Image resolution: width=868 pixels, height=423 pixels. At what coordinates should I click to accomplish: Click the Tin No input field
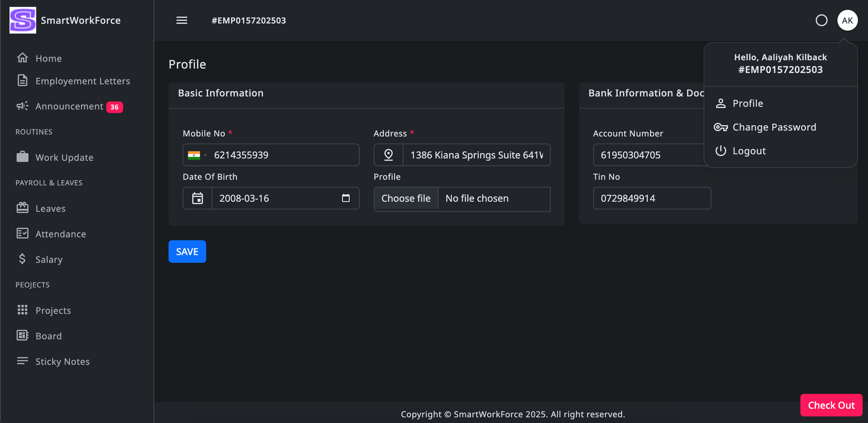(x=652, y=198)
